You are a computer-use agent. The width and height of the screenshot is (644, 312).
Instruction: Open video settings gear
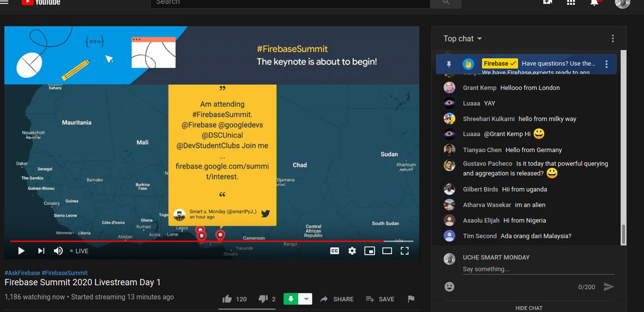[352, 250]
